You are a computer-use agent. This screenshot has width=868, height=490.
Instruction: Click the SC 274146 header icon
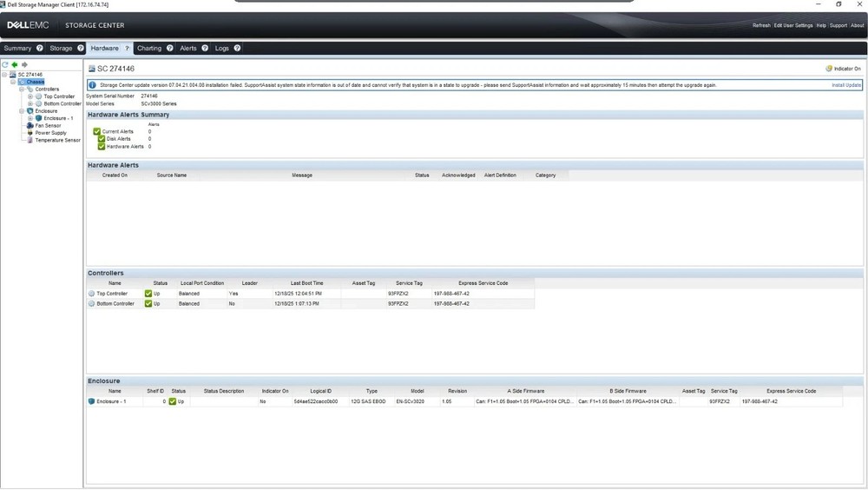tap(92, 69)
